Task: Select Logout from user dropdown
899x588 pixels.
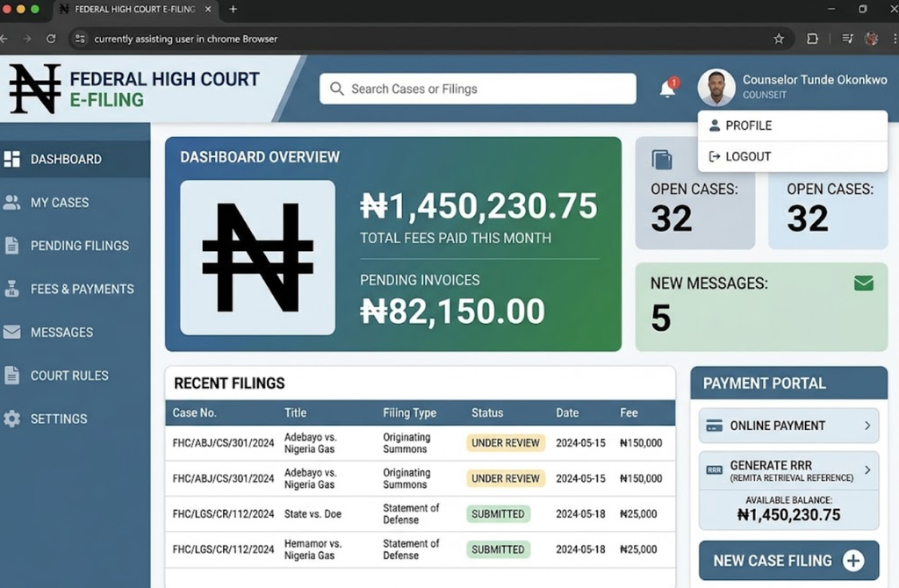Action: tap(793, 156)
